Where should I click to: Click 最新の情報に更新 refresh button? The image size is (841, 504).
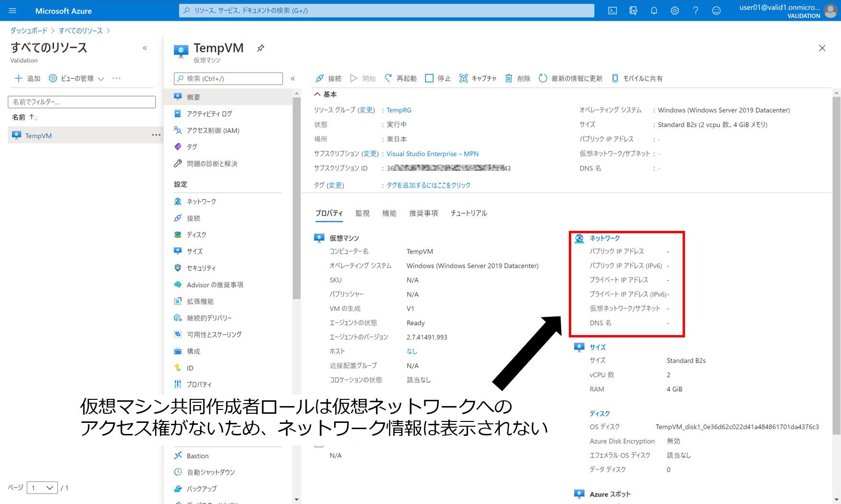point(570,78)
